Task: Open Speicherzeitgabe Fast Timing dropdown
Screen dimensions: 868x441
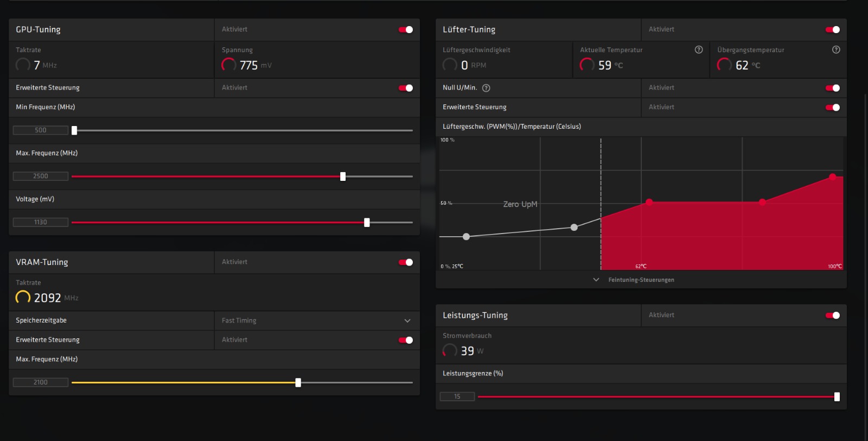Action: pos(317,320)
